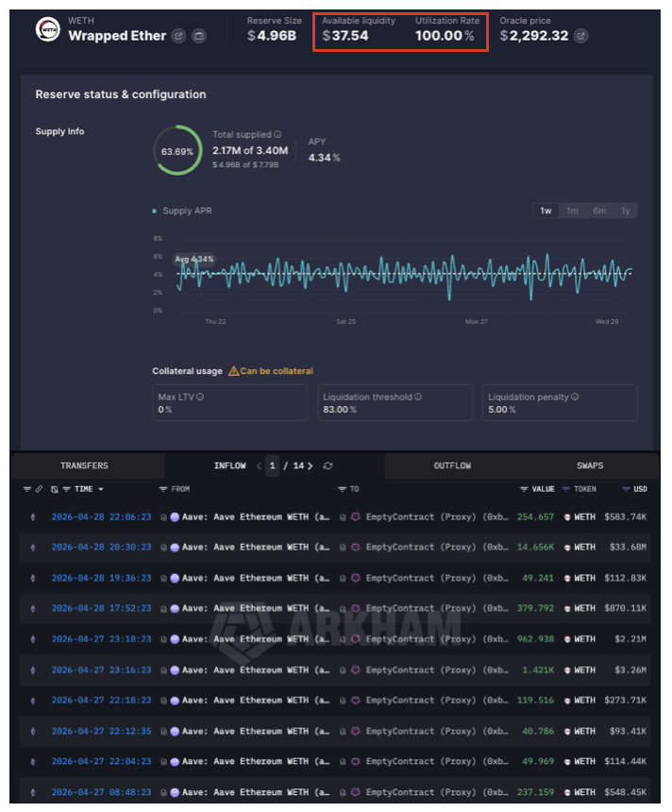Switch to the SWAPS tab
The height and width of the screenshot is (812, 672).
click(590, 465)
